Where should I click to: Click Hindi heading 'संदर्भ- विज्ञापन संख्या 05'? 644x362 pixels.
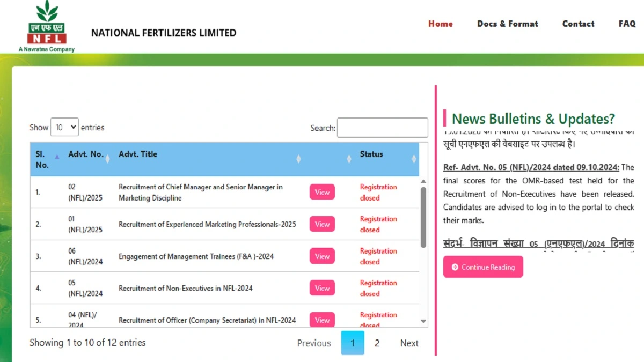[x=539, y=243]
